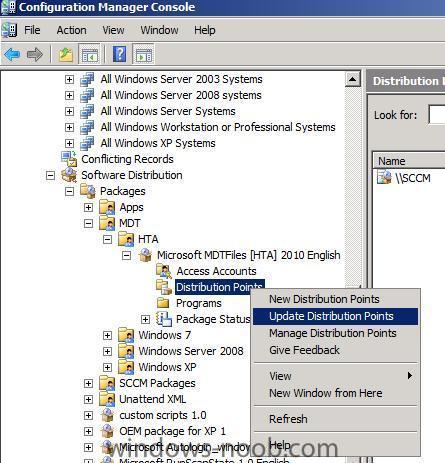445x463 pixels.
Task: Click the Software Distribution node icon
Action: pyautogui.click(x=69, y=175)
